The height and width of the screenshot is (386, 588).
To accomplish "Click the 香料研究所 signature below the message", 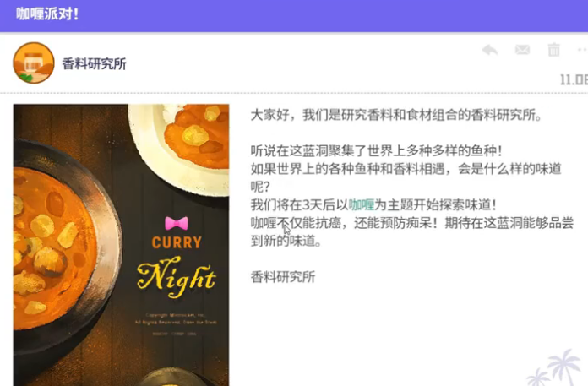I will pos(283,277).
